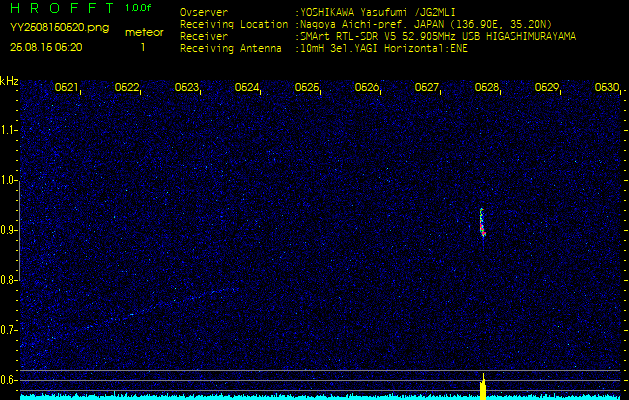This screenshot has width=629, height=400.
Task: Click the yellow signal peak at bottom
Action: point(483,387)
